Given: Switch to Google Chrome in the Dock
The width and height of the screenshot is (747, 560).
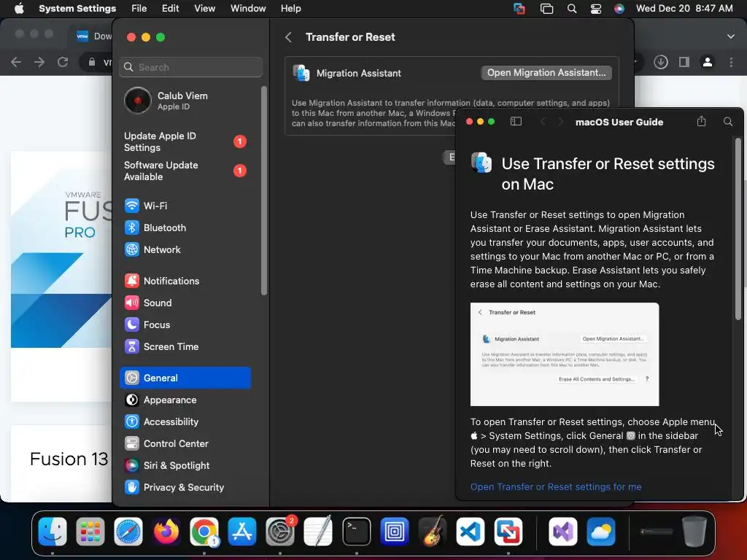Looking at the screenshot, I should click(x=204, y=532).
